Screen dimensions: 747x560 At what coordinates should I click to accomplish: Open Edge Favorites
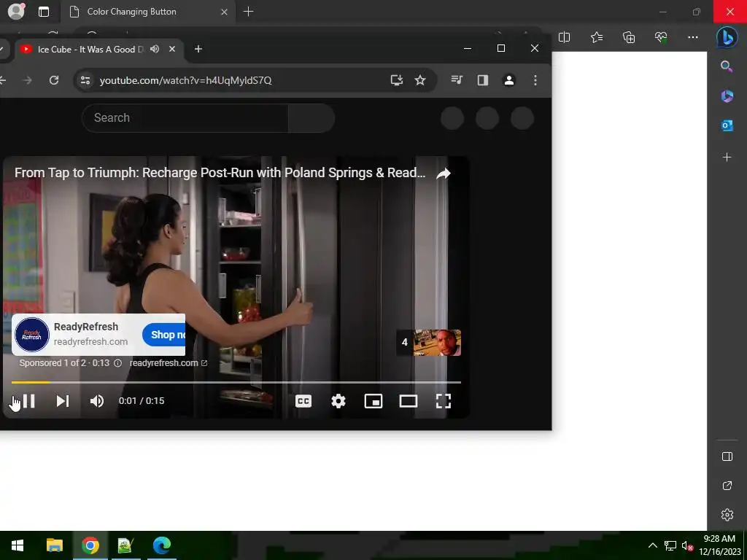pos(597,37)
